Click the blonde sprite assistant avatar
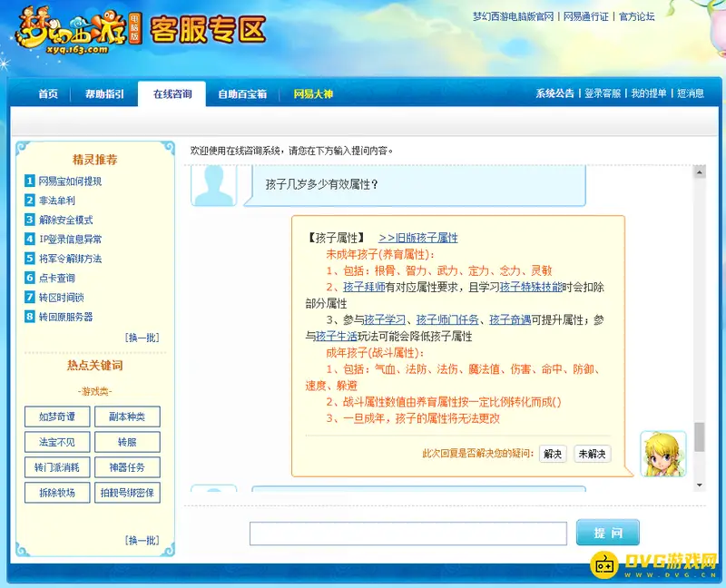 click(x=663, y=454)
